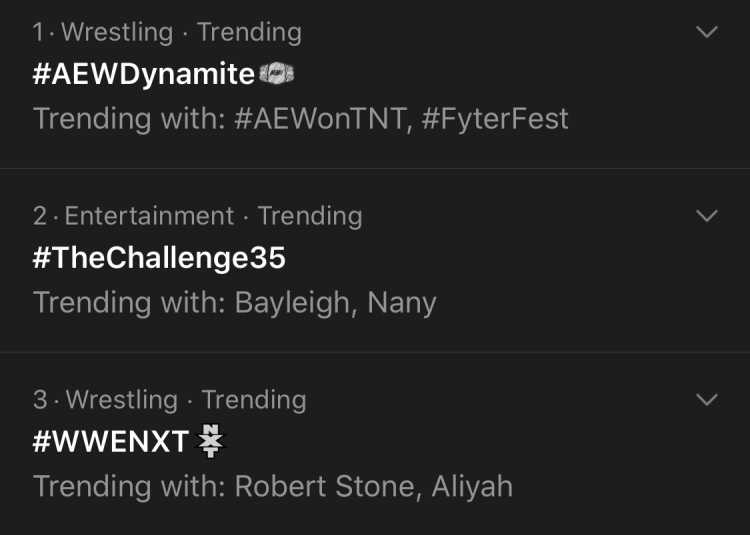Open the #WWENXT trending hashtag
Image resolution: width=750 pixels, height=535 pixels.
click(111, 441)
